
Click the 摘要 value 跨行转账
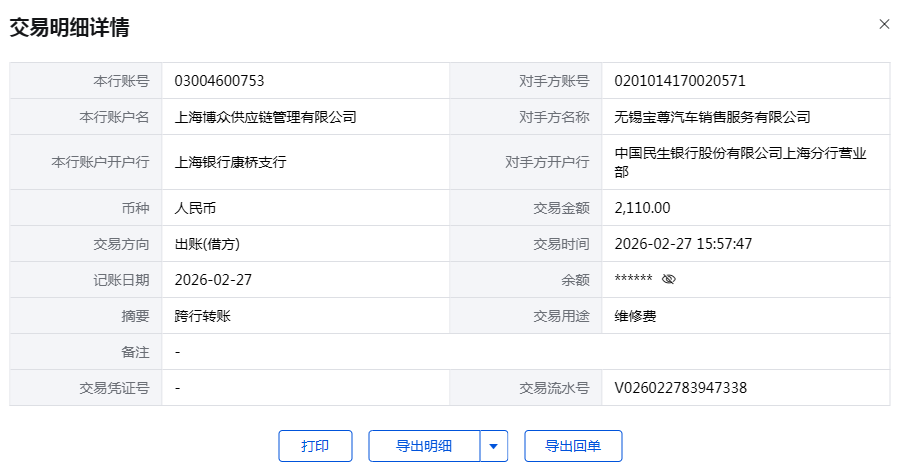click(x=202, y=316)
